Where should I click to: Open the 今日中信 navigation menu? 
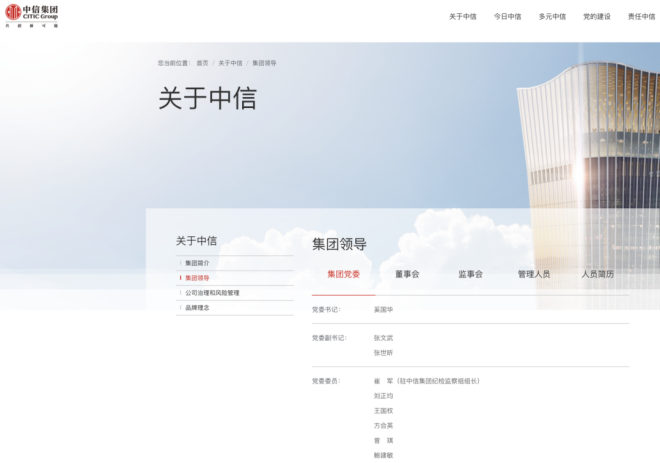[x=507, y=17]
